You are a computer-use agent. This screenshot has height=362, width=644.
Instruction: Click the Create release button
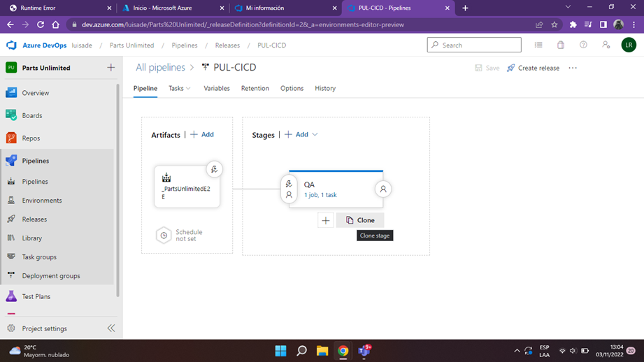coord(533,68)
